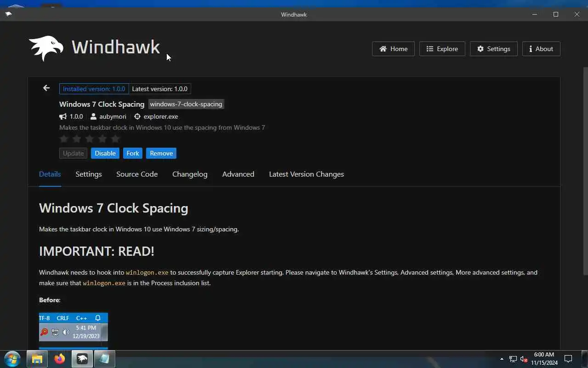The height and width of the screenshot is (368, 588).
Task: Click the Installed version 1.0.0 badge
Action: coord(94,89)
